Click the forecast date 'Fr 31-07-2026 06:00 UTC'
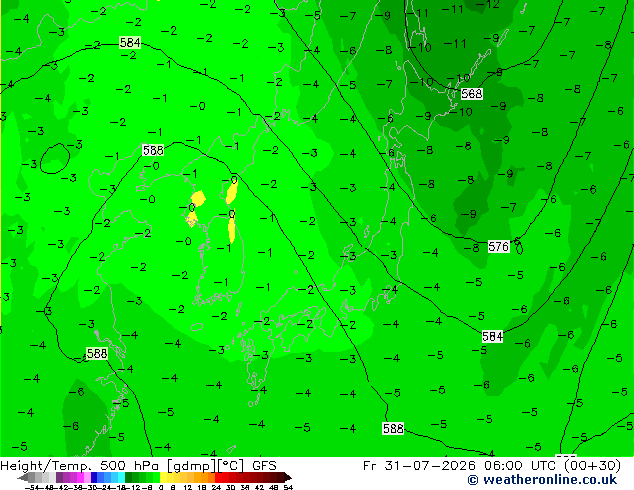634x490 pixels. [x=461, y=466]
